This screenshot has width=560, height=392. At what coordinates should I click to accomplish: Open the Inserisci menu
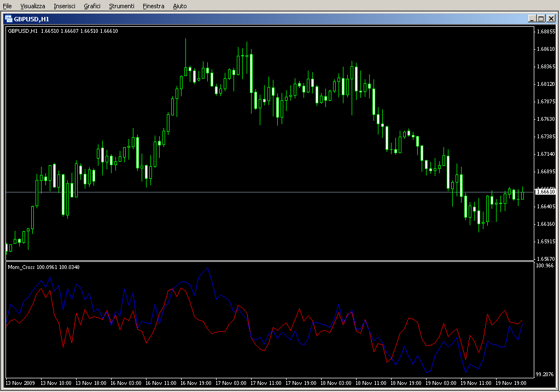click(65, 6)
